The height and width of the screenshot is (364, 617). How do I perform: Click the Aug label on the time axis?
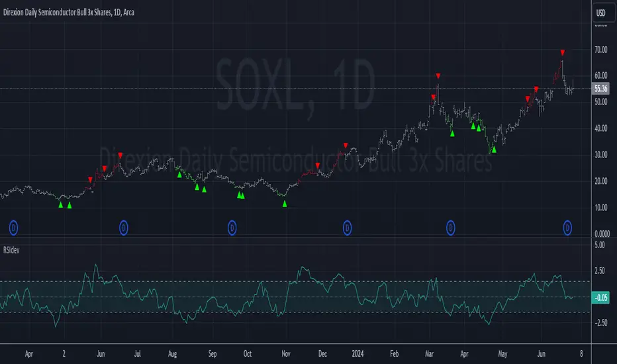(172, 354)
